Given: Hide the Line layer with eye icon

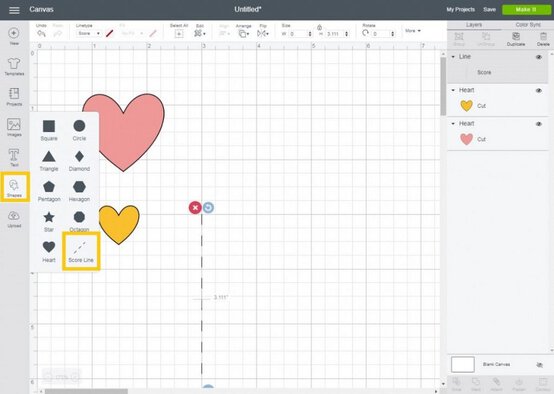Looking at the screenshot, I should tap(539, 57).
